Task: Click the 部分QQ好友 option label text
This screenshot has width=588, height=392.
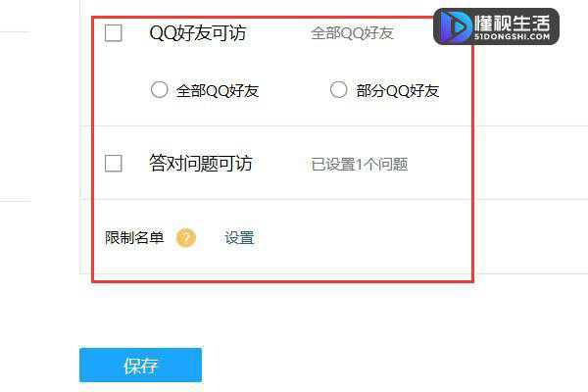Action: (398, 90)
